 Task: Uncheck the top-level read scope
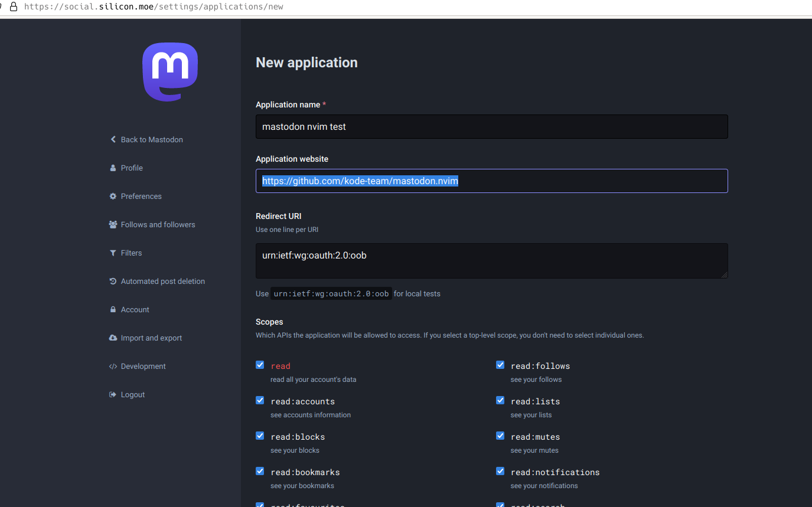pos(260,365)
